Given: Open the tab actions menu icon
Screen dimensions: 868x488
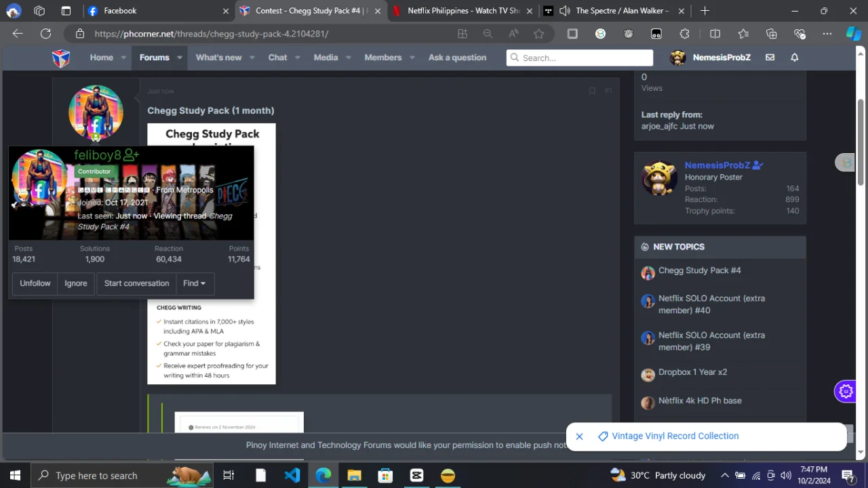Looking at the screenshot, I should tap(66, 11).
